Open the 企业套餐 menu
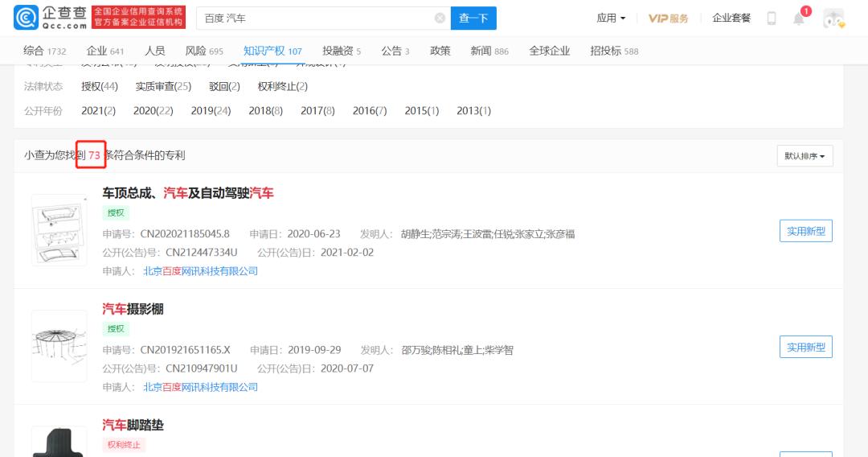 pos(731,18)
